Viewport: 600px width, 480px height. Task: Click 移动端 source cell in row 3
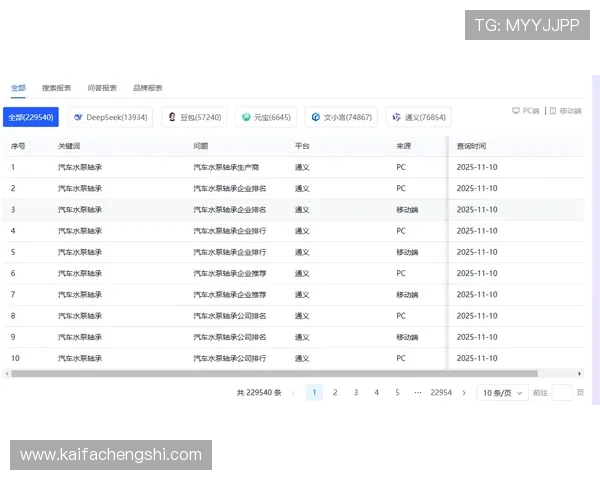[407, 210]
